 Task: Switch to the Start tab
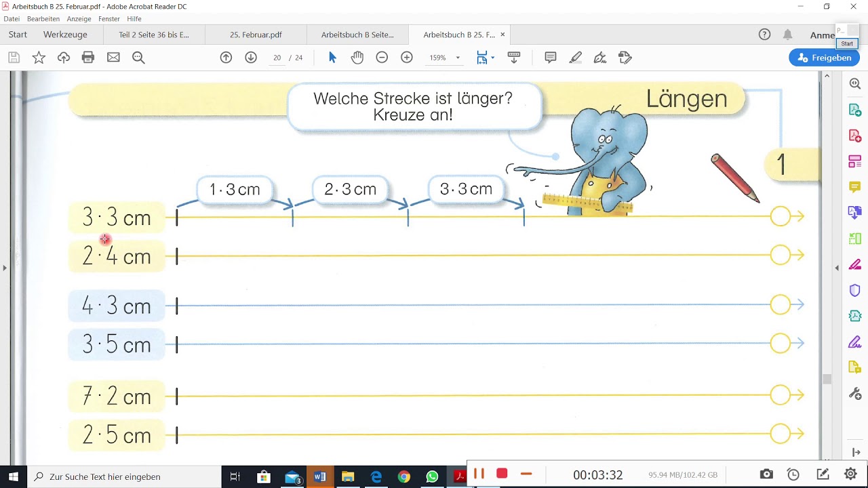[18, 35]
